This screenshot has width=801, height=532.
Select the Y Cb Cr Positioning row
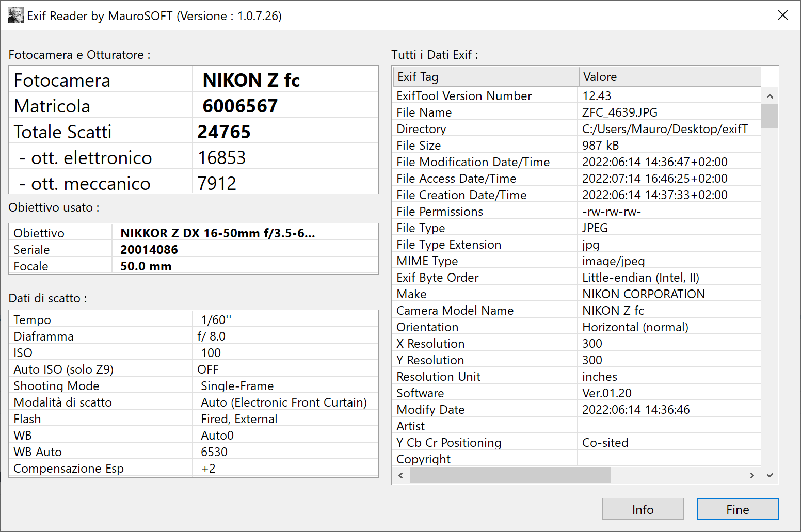click(x=577, y=443)
